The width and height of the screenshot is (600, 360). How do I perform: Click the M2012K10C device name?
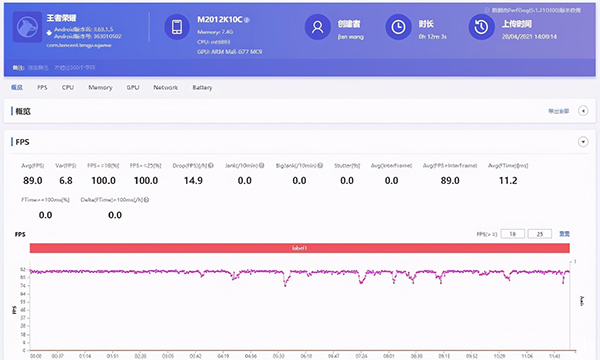(x=220, y=20)
